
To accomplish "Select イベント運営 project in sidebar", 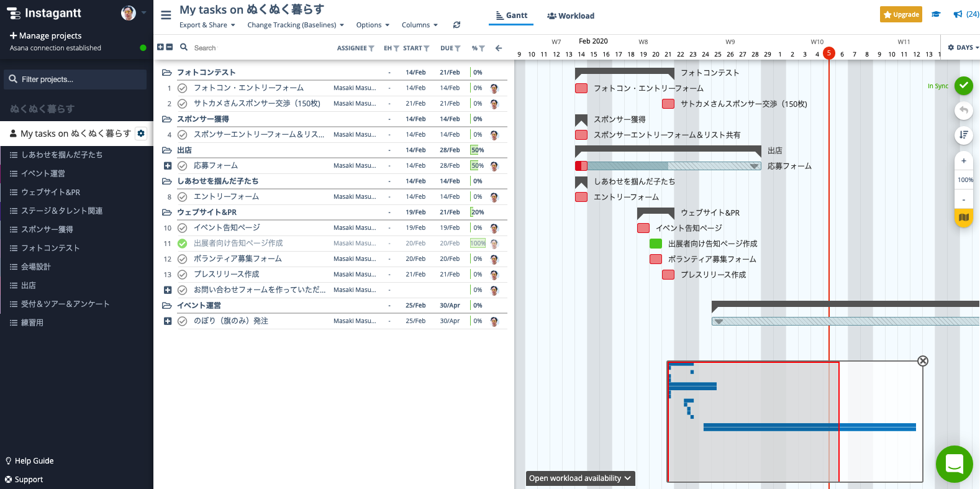I will click(x=43, y=173).
